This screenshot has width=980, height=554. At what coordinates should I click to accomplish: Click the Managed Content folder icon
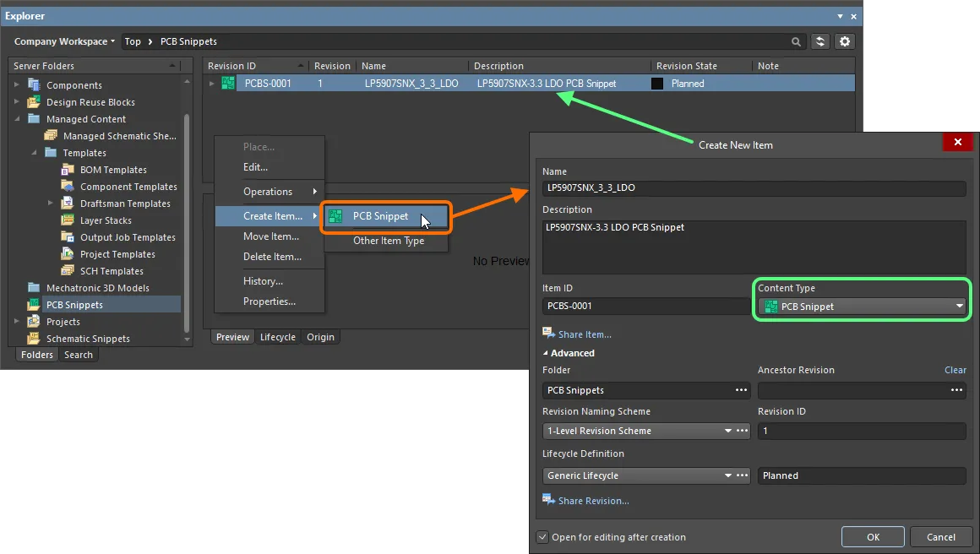[x=34, y=119]
